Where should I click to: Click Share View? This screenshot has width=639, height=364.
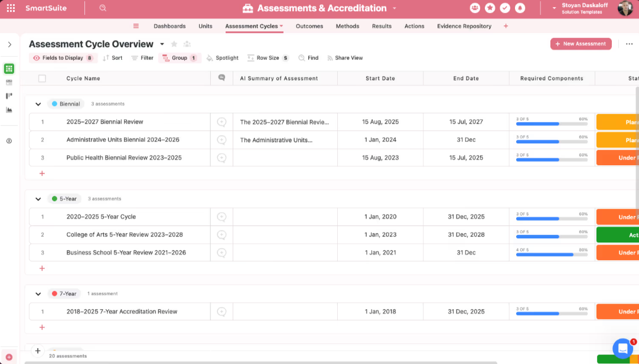click(345, 58)
